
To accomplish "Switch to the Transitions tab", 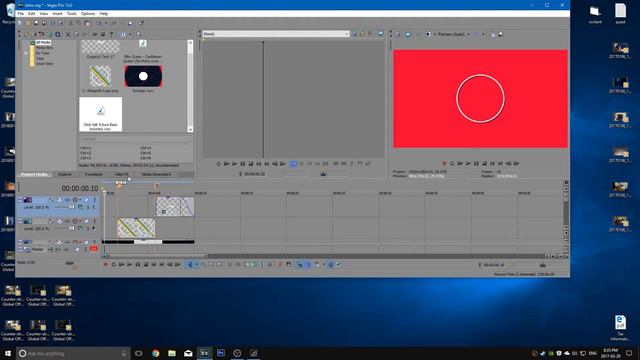I will click(93, 174).
